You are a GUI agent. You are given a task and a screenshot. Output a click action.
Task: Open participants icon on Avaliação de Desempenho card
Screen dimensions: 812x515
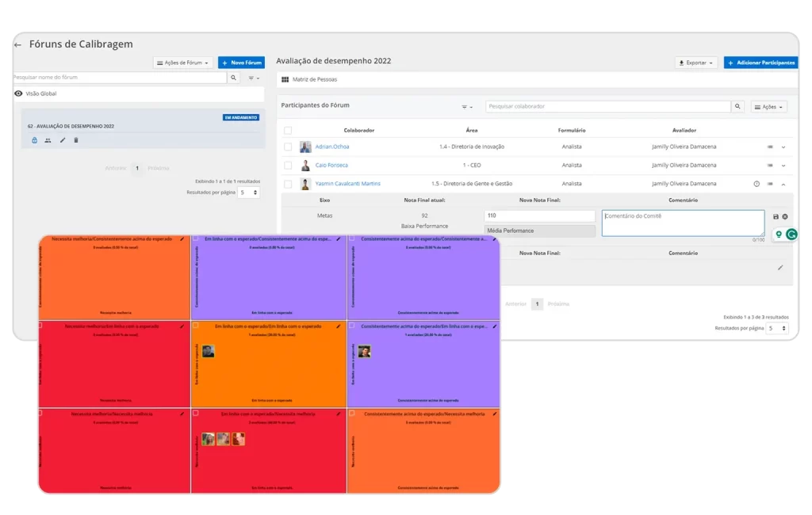pyautogui.click(x=48, y=140)
